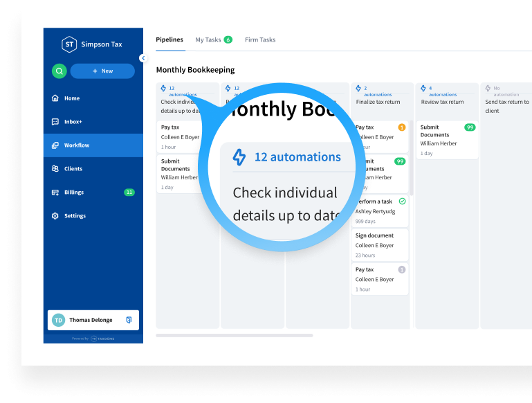Click the vertical scrollbar in Finalize column
Screen dimensions: 532x403
tap(412, 158)
